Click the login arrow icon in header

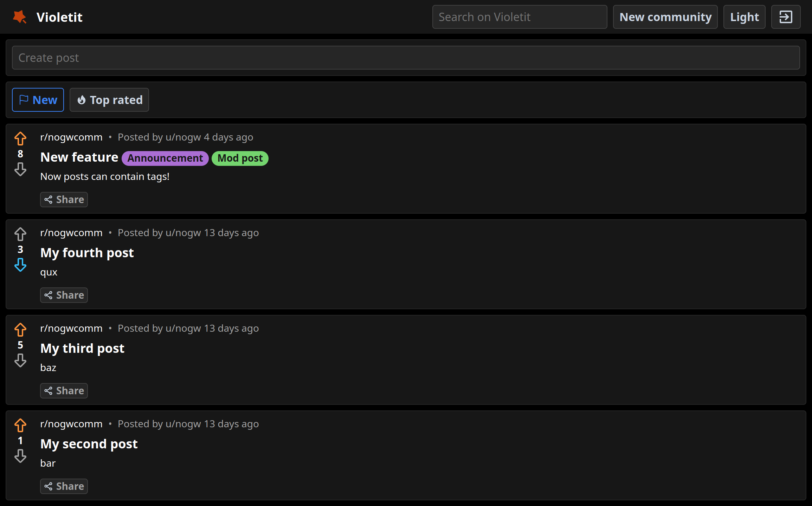click(786, 17)
